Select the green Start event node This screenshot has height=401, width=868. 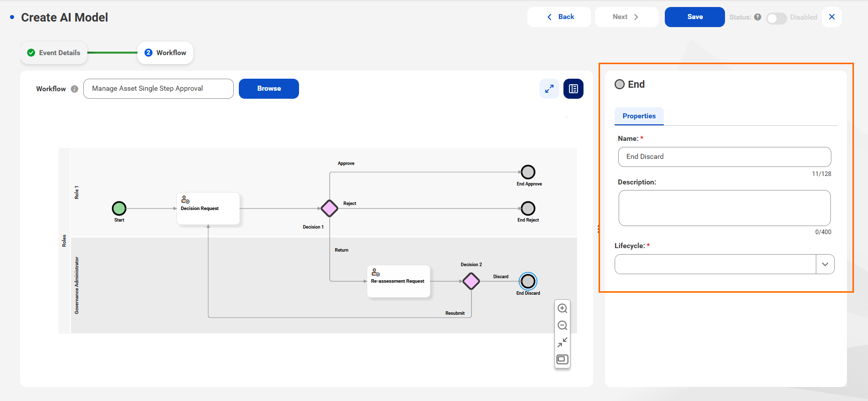pos(119,209)
